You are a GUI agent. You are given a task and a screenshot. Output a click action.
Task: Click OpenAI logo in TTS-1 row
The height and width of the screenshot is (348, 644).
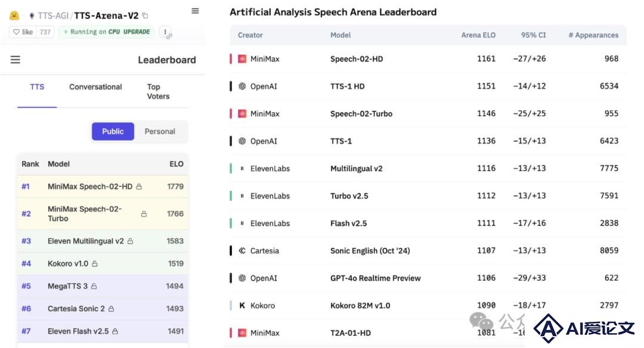[242, 141]
